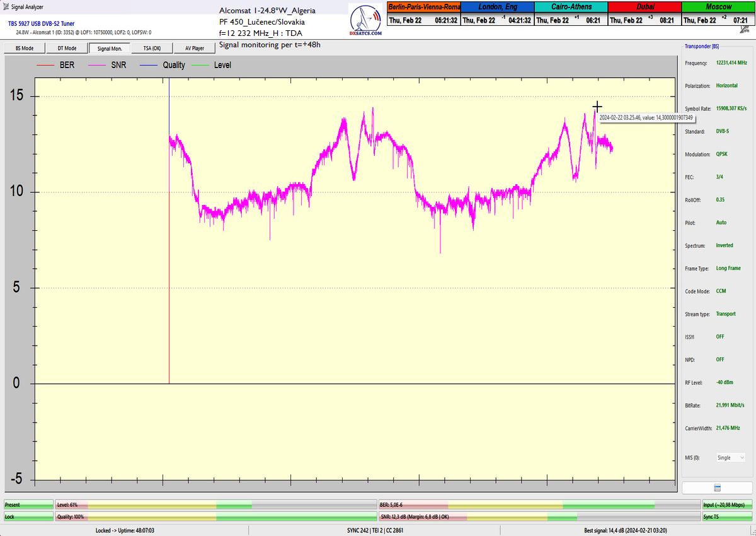Click the satellite dish icon below Moscow clock

point(745,30)
